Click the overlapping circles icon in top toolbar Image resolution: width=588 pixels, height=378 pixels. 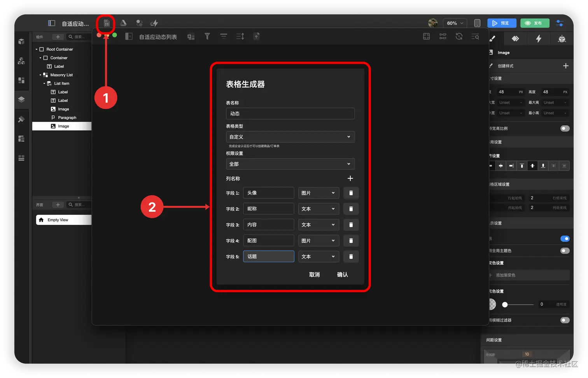139,23
